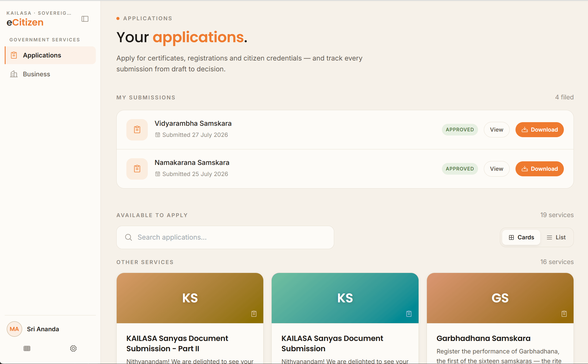The width and height of the screenshot is (588, 364).
Task: Click the 4 filed count
Action: (564, 97)
